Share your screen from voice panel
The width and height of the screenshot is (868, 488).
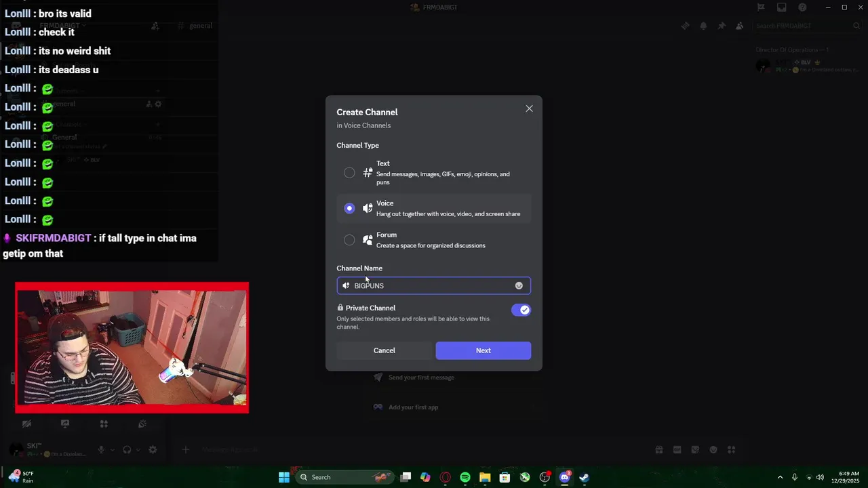tap(65, 424)
